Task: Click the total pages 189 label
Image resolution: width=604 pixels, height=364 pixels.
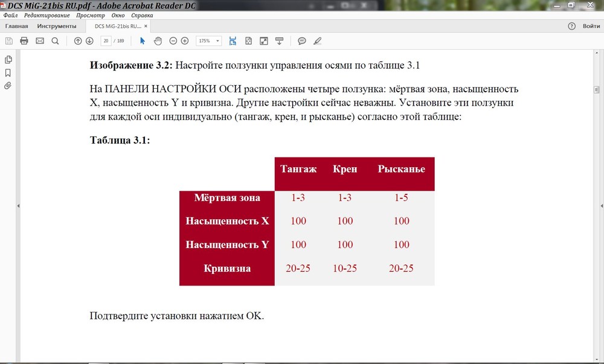Action: 121,41
